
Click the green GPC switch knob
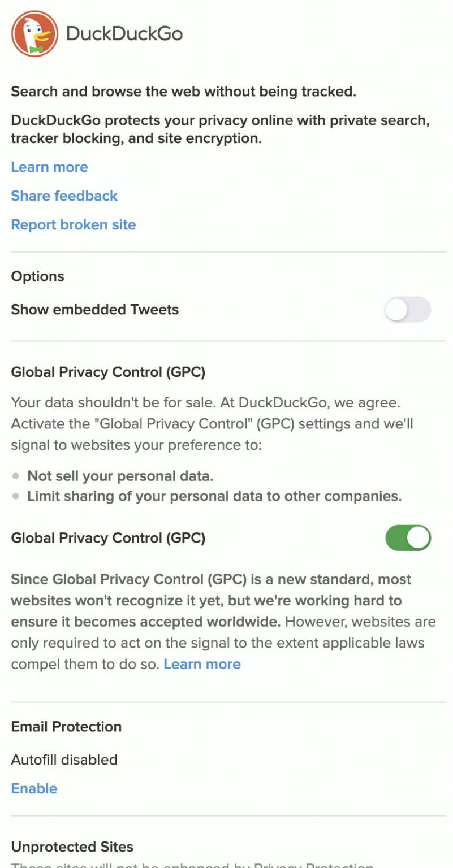coord(419,537)
